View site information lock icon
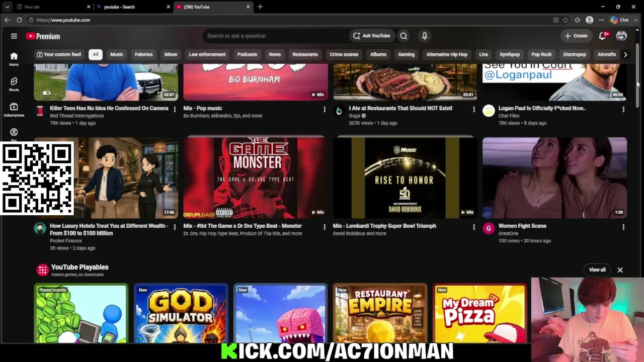644x362 pixels. point(31,20)
